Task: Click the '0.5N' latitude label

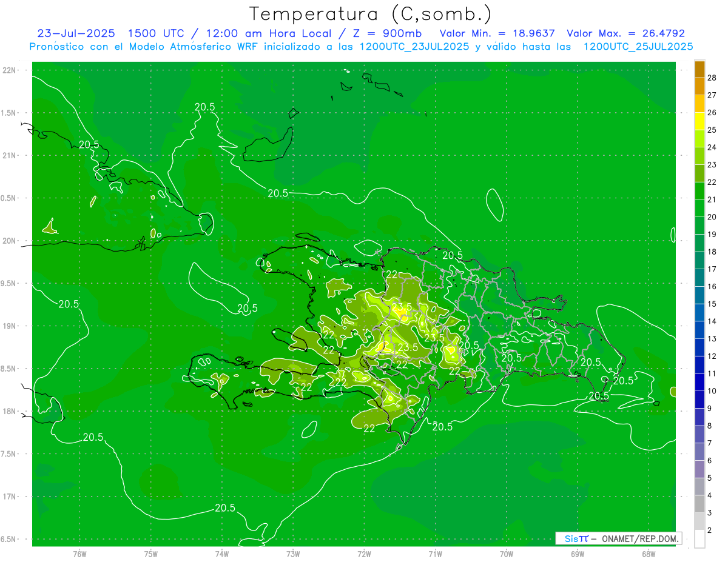Action: coord(9,198)
